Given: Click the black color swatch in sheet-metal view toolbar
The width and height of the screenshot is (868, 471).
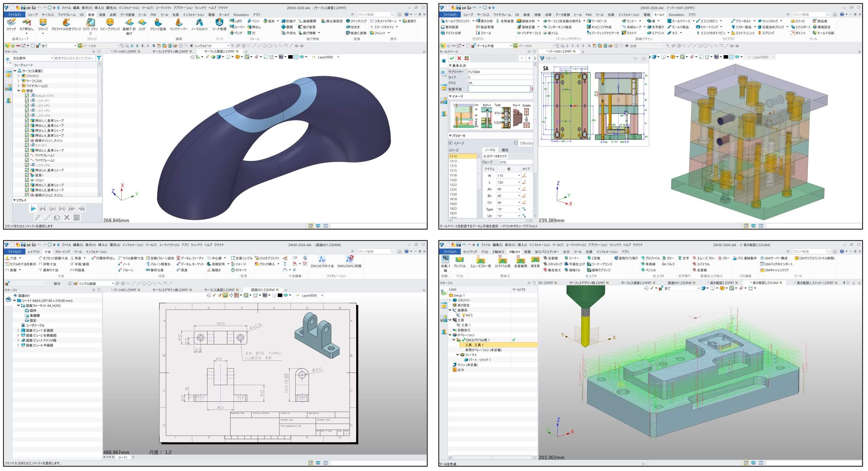Looking at the screenshot, I should (x=290, y=57).
